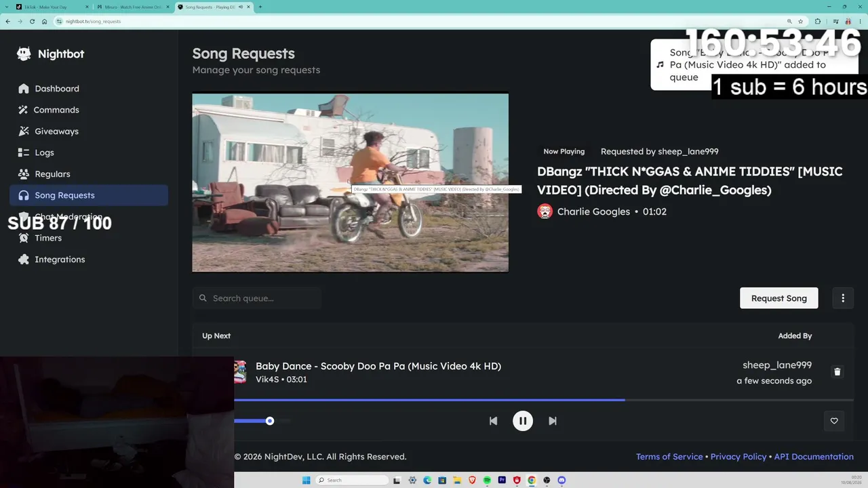Pause the currently playing song
The height and width of the screenshot is (488, 868).
523,421
